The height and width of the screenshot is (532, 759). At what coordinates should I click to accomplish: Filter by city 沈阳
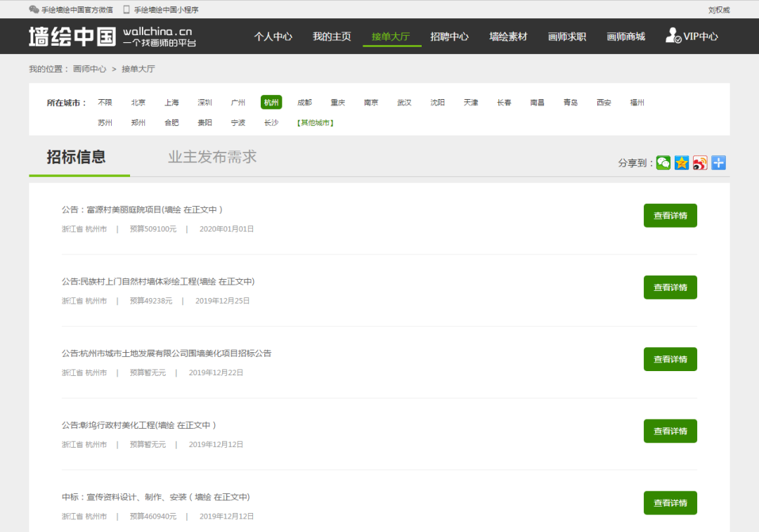(x=438, y=103)
